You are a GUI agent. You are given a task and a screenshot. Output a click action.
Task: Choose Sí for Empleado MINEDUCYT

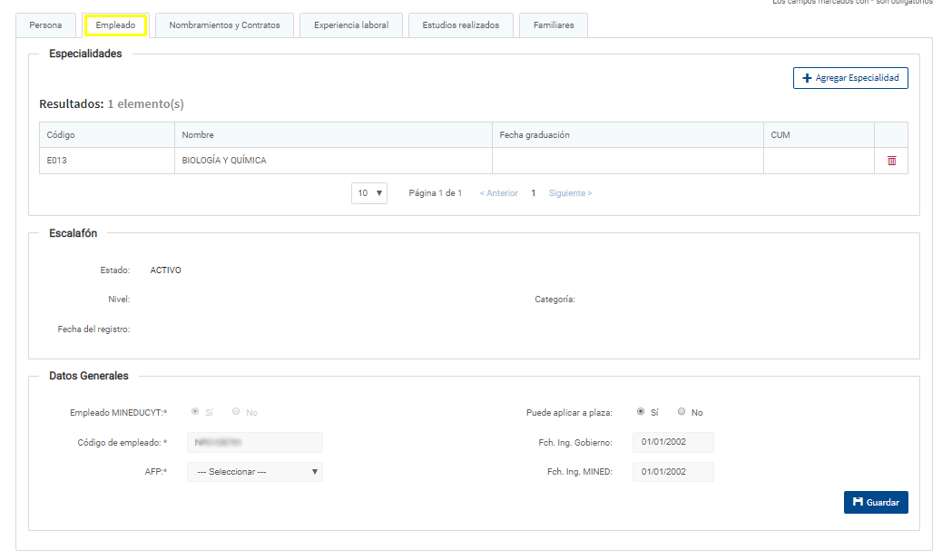pos(195,412)
